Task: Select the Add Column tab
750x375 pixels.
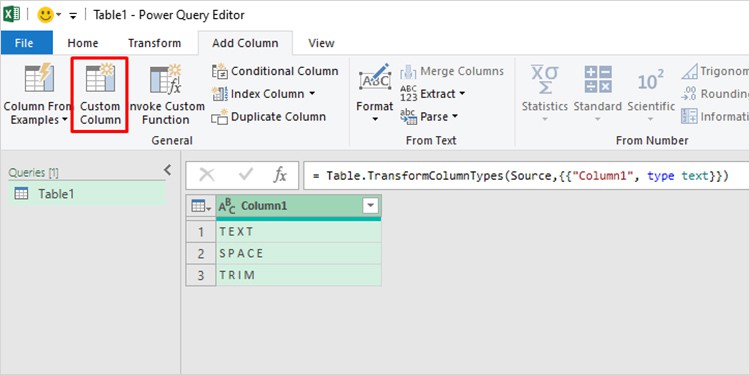Action: [x=245, y=43]
